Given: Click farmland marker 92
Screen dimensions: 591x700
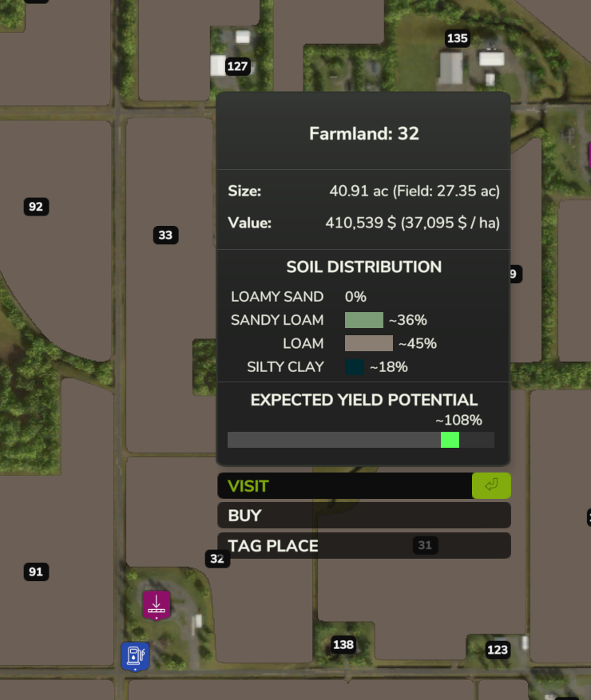Looking at the screenshot, I should [x=36, y=207].
